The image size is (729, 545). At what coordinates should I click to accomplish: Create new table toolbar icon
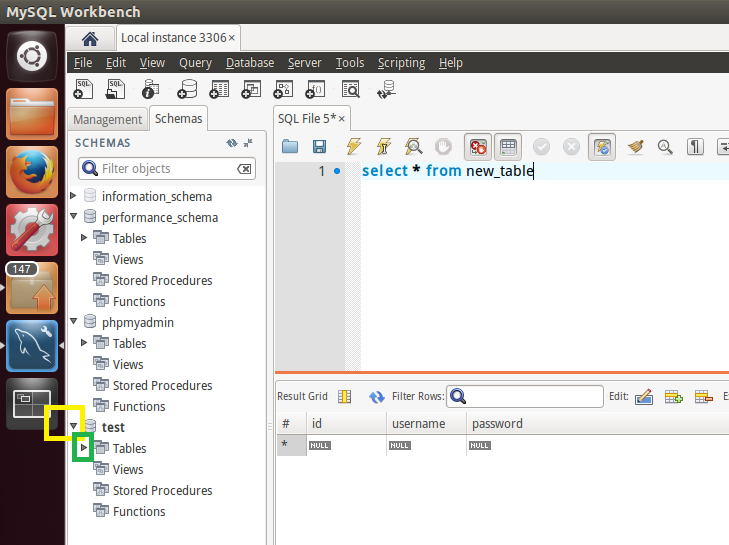click(x=219, y=89)
